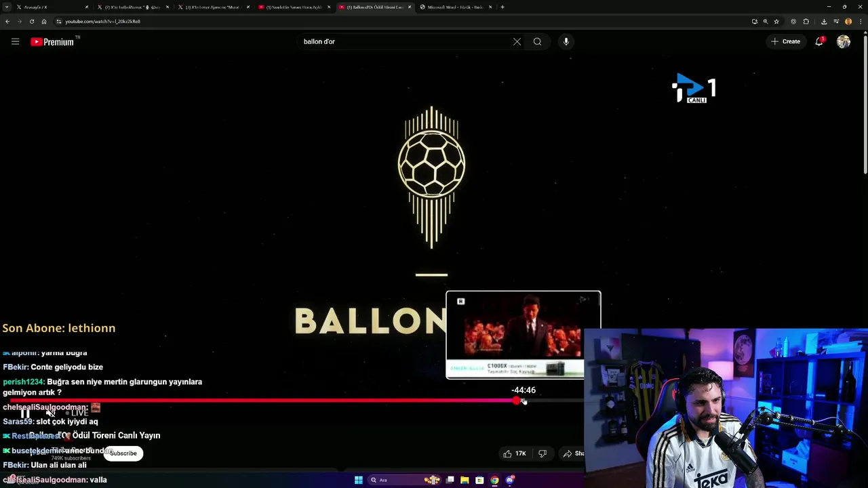The image size is (868, 488).
Task: Open Chrome from the taskbar
Action: 494,480
